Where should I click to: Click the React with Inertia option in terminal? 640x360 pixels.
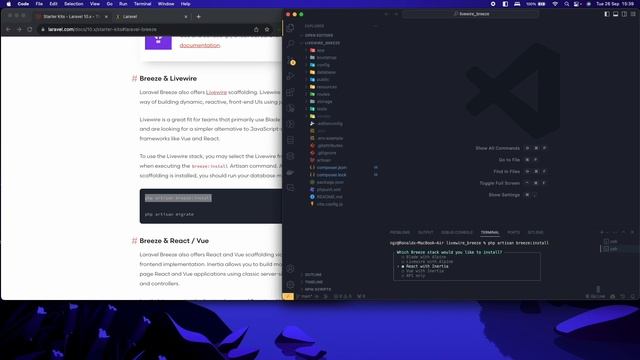tap(427, 266)
